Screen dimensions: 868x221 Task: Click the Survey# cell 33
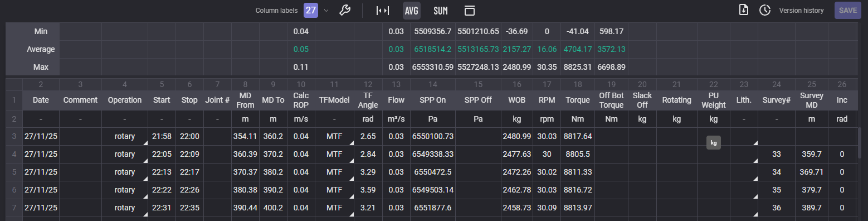pos(777,154)
